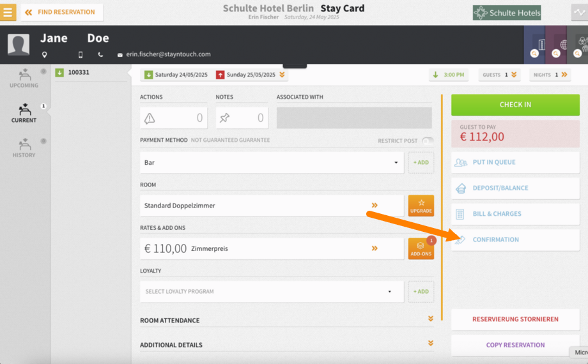
Task: Expand the Nights count chevron
Action: (564, 75)
